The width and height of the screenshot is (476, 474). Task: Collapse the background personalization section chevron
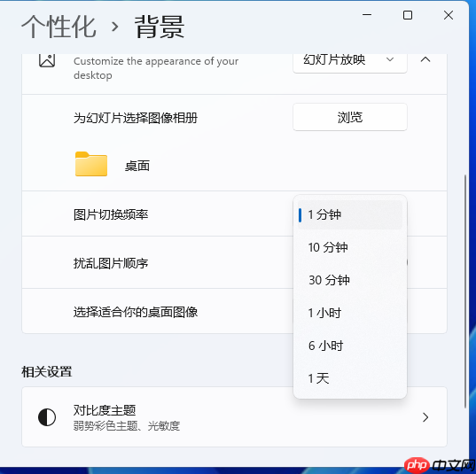pos(425,59)
